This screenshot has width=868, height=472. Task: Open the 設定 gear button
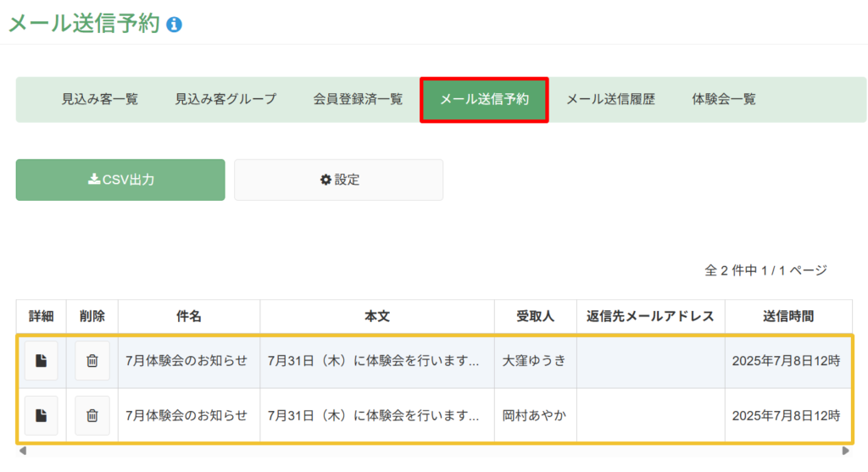pyautogui.click(x=338, y=180)
